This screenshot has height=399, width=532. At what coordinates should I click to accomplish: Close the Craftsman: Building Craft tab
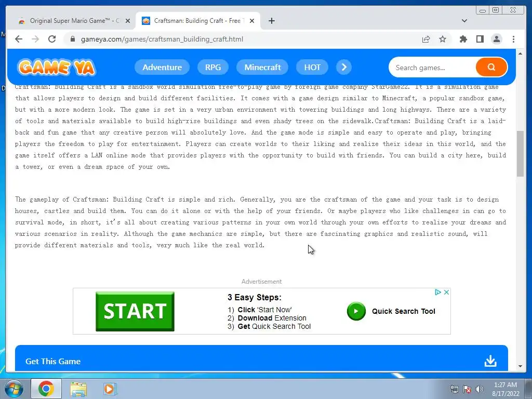click(x=252, y=21)
